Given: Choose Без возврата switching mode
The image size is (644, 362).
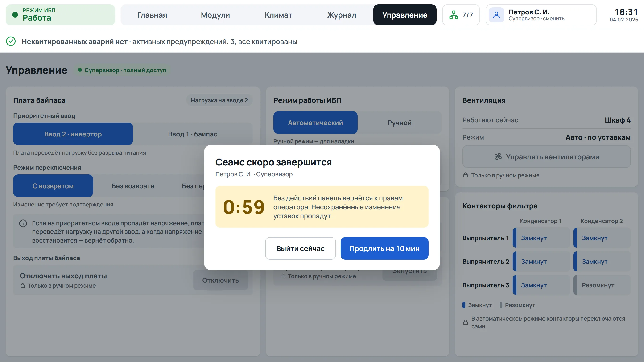Looking at the screenshot, I should pos(133,186).
